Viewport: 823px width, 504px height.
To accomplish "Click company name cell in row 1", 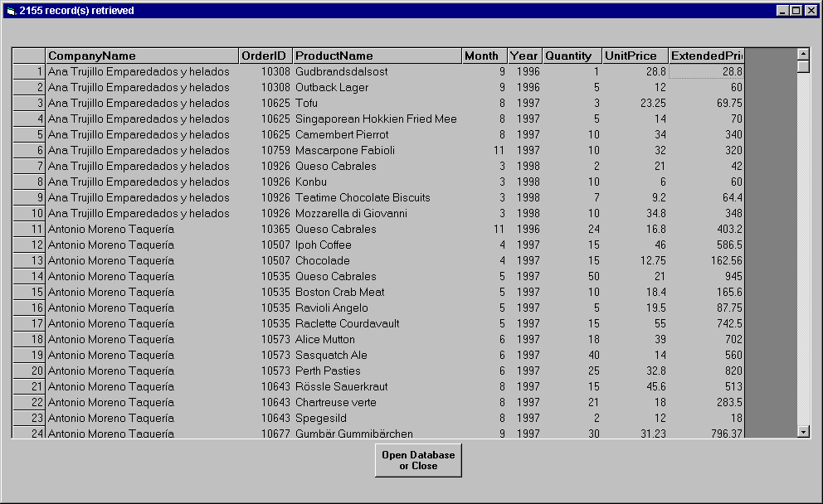I will (142, 72).
